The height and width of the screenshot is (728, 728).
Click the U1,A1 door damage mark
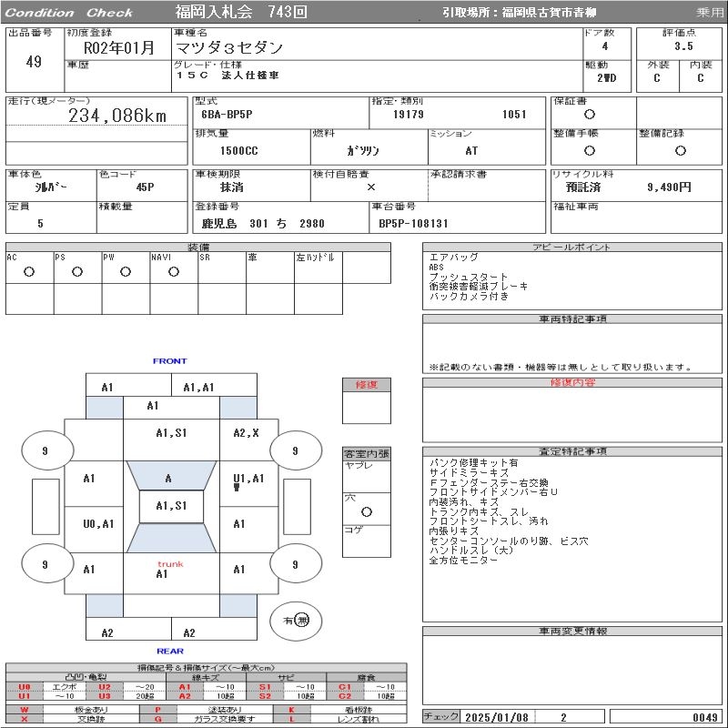(x=248, y=479)
